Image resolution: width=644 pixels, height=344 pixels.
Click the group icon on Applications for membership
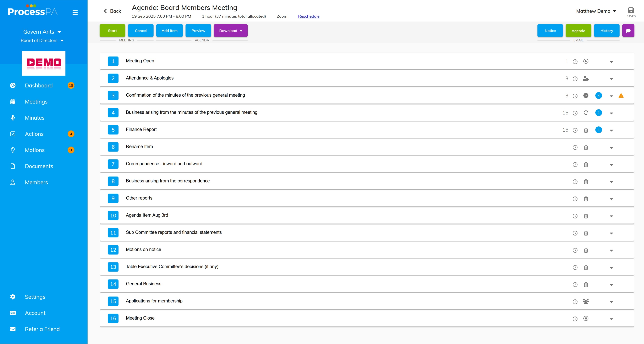coord(585,301)
